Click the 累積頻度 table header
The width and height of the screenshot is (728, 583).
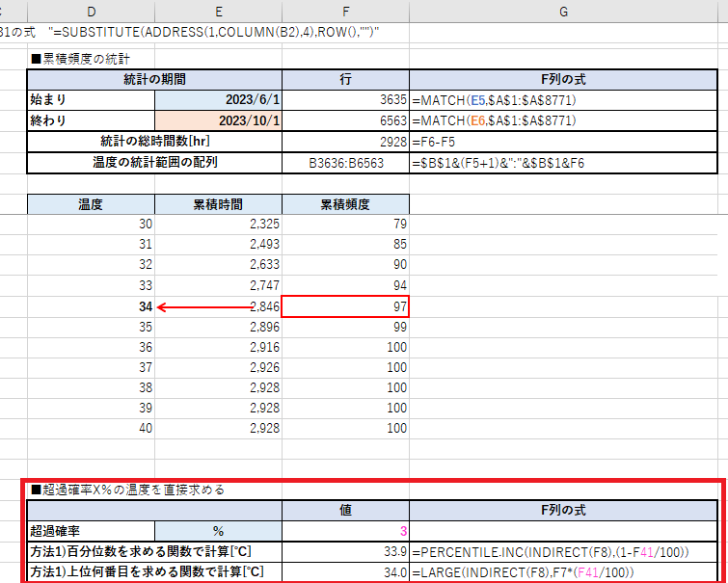[x=345, y=203]
